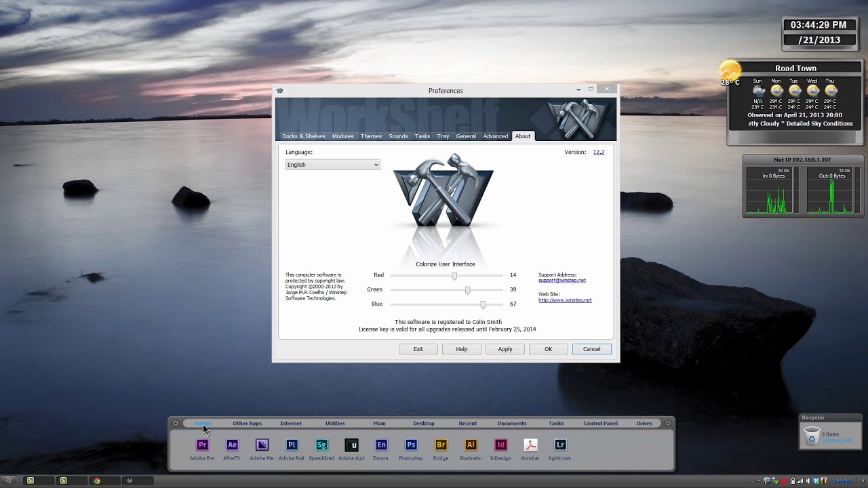Open Adobe Prelude icon in shelf
The width and height of the screenshot is (868, 488).
(x=292, y=445)
